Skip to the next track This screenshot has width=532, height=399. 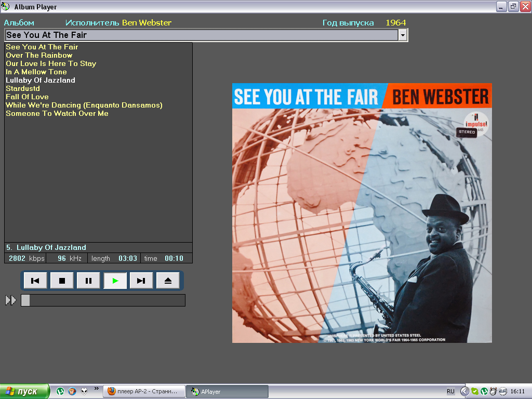141,281
